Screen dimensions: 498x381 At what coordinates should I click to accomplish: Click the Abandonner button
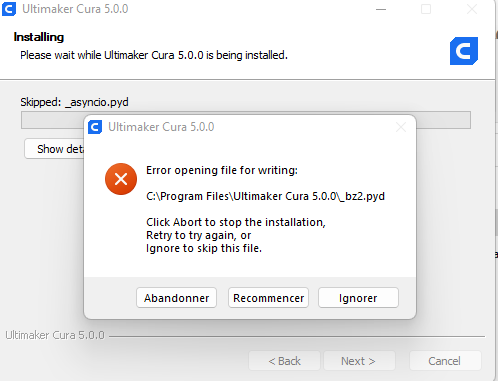176,298
